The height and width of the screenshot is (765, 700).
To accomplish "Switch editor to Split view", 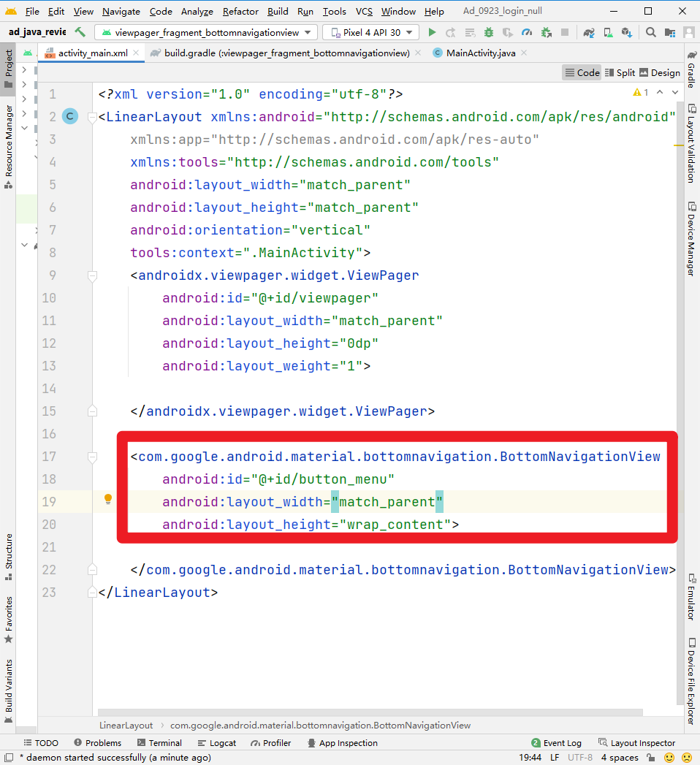I will (x=620, y=72).
